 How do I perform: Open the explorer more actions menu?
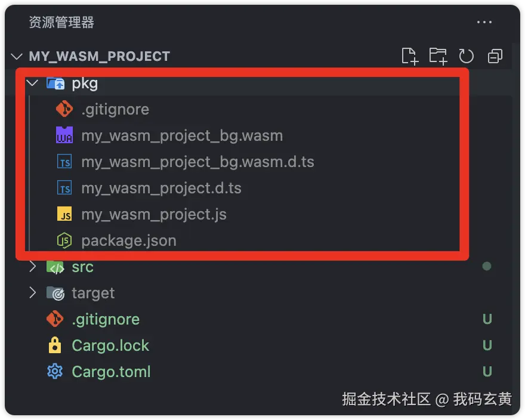point(484,23)
